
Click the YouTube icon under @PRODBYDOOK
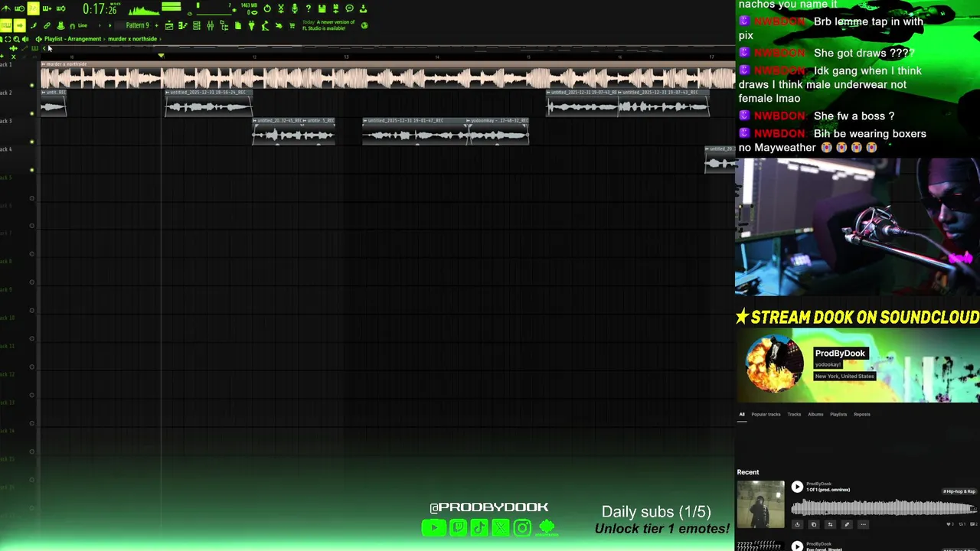click(x=433, y=527)
